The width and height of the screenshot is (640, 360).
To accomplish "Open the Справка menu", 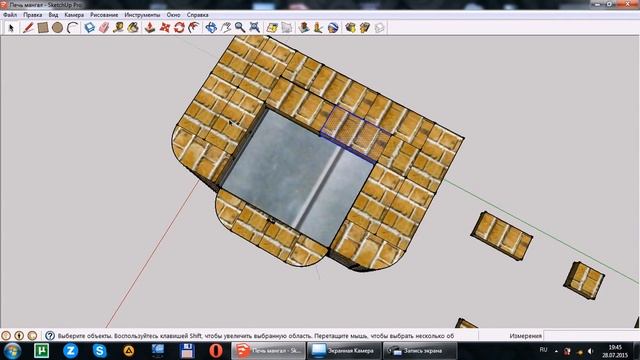I will coord(198,15).
